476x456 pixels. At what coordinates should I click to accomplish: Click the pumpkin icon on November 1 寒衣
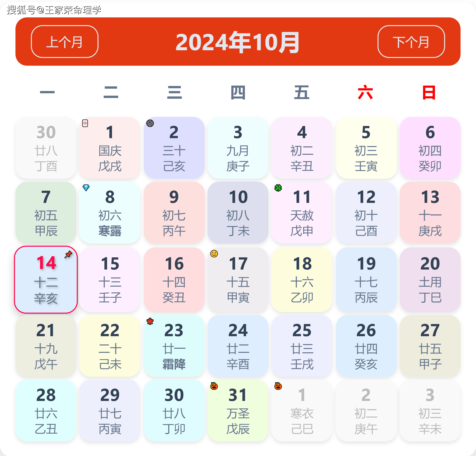tap(278, 386)
